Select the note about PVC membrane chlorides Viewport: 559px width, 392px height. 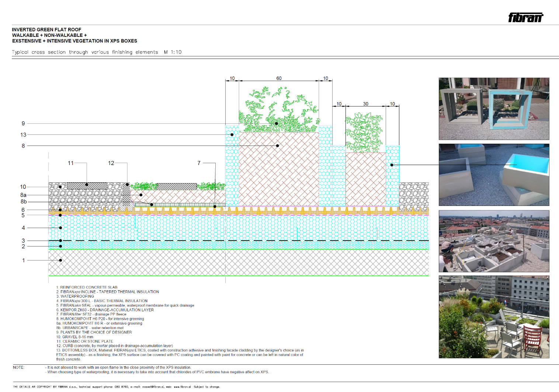(x=157, y=372)
